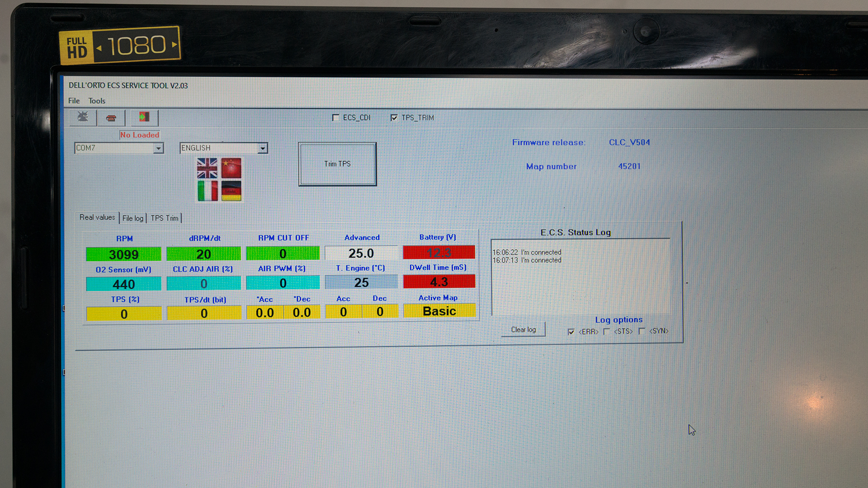Open the File menu
Viewport: 868px width, 488px height.
pos(74,101)
